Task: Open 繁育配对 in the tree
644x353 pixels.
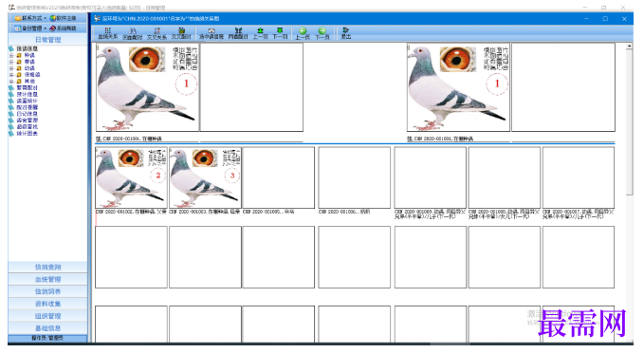Action: point(28,87)
